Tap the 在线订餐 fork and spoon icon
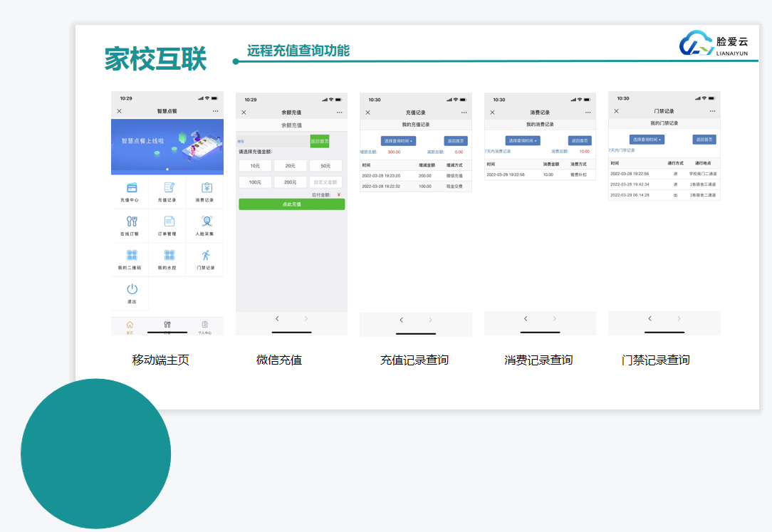 click(x=132, y=221)
